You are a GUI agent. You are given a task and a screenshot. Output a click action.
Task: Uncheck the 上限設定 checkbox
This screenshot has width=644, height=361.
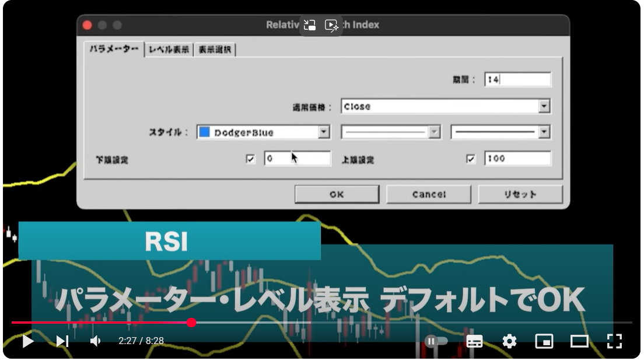(x=471, y=159)
